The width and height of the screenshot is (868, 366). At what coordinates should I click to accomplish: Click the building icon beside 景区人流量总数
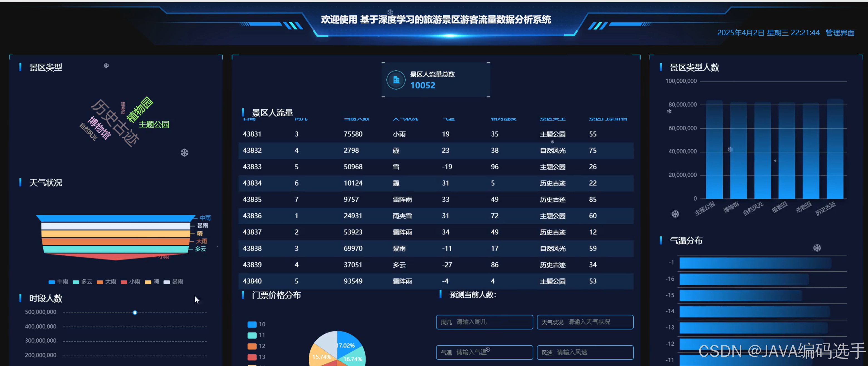396,80
